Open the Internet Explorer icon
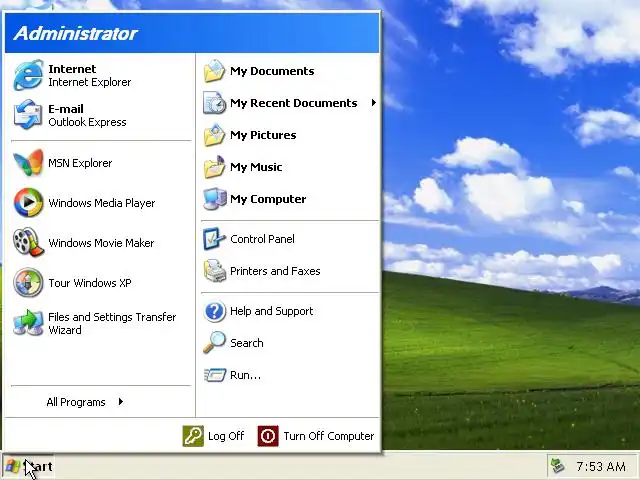Screen dimensions: 640x480 (28, 75)
